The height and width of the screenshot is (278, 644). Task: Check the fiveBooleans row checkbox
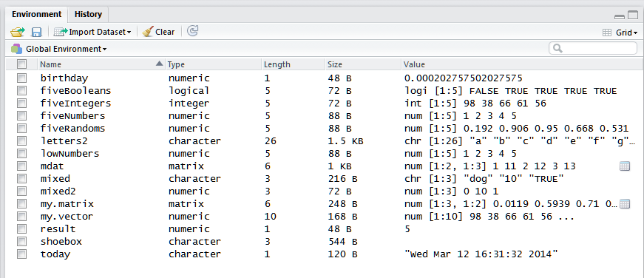21,90
